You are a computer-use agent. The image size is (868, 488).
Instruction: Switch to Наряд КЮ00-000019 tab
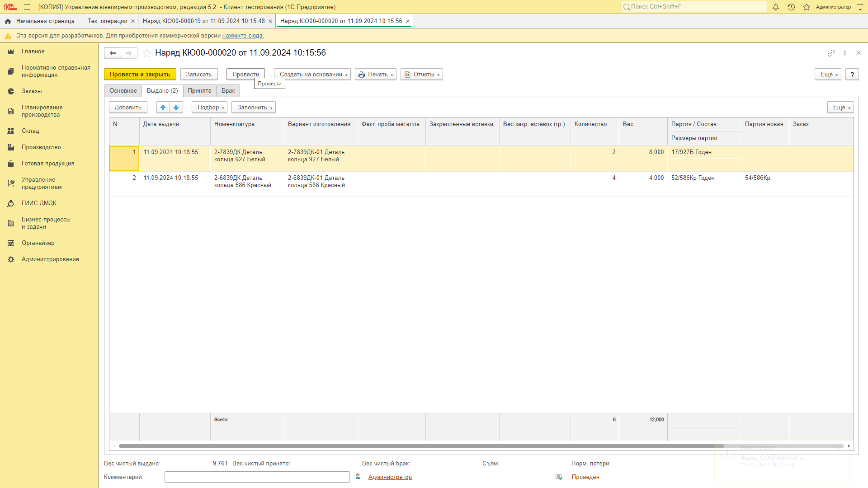pyautogui.click(x=204, y=21)
